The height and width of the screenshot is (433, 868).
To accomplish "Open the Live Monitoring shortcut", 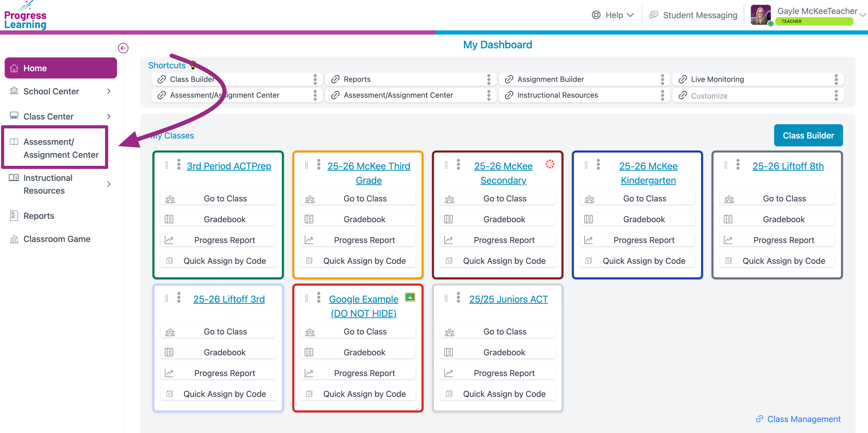I will click(x=758, y=80).
